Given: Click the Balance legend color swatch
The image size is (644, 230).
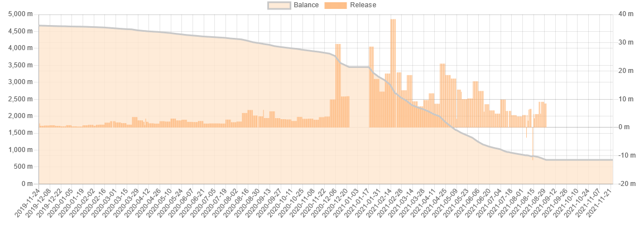Looking at the screenshot, I should 279,6.
